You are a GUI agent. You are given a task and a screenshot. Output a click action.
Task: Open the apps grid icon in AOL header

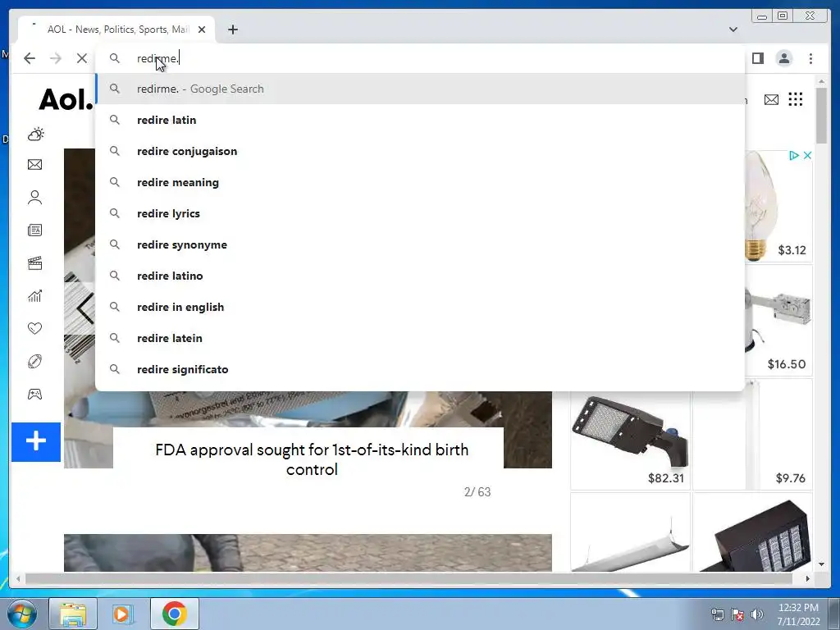click(x=796, y=99)
